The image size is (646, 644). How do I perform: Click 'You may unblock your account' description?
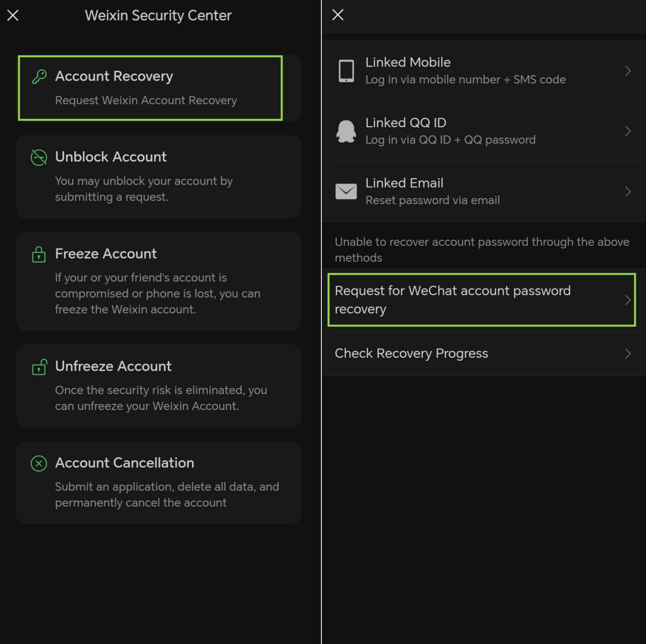click(x=144, y=189)
